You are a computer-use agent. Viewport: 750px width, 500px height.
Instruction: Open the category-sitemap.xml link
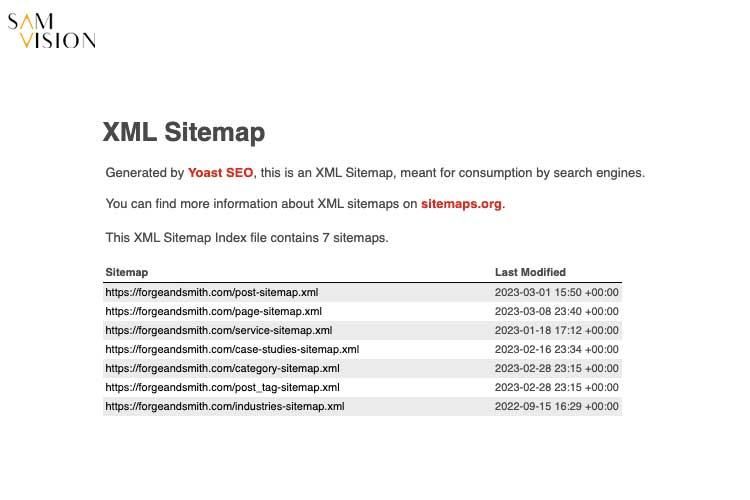pyautogui.click(x=222, y=368)
